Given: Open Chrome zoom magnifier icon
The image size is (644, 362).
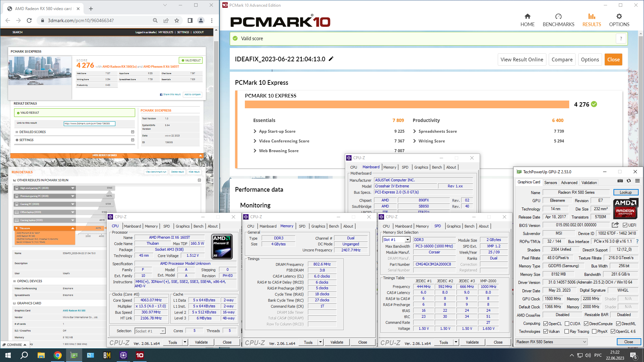Looking at the screenshot, I should tap(155, 20).
